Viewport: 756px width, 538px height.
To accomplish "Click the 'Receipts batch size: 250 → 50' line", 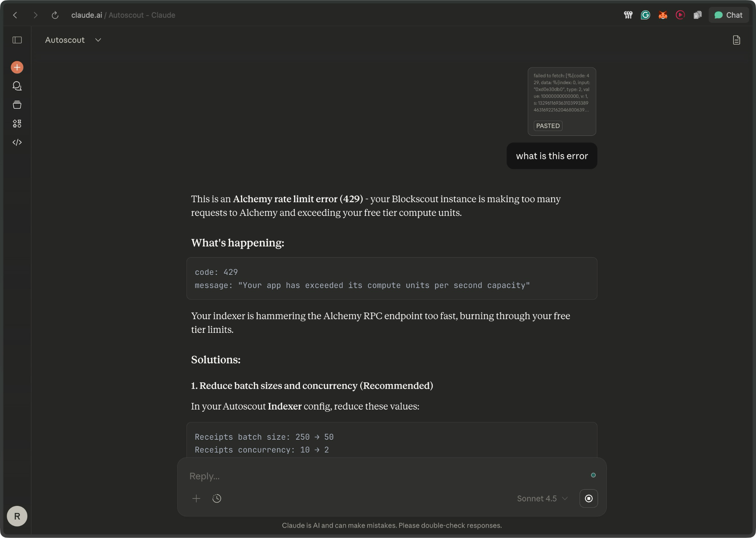I will pos(264,437).
